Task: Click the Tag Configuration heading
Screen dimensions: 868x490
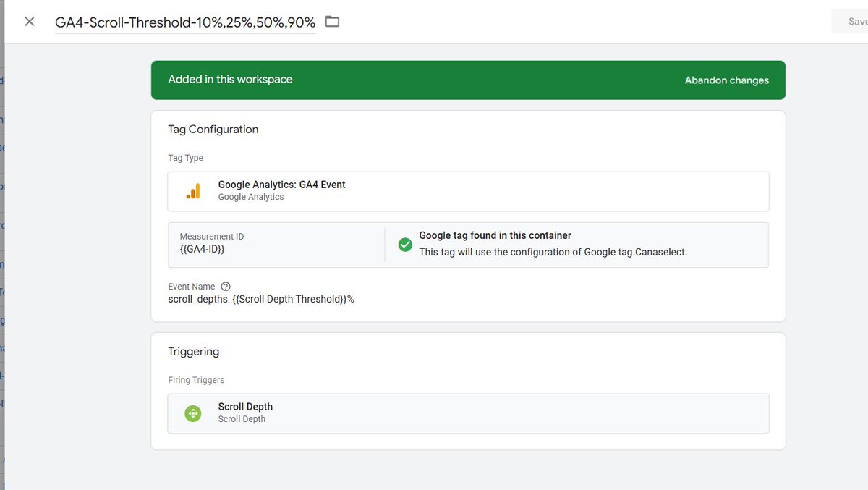Action: 213,130
